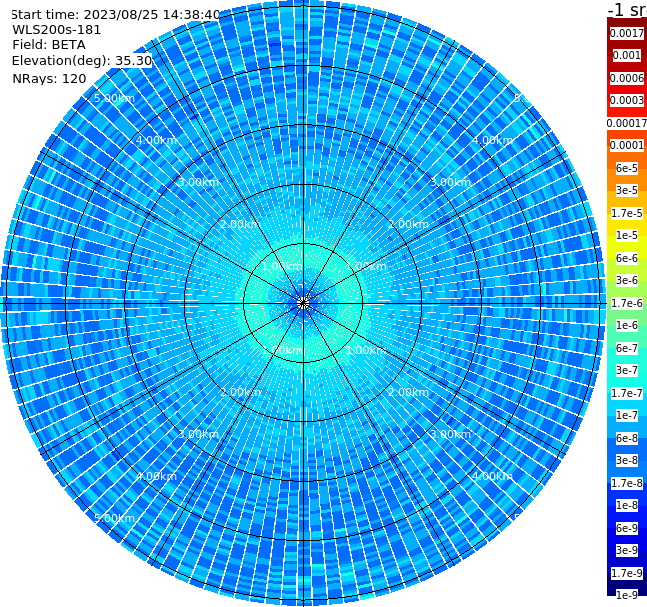Click the 5.00km range label in lower-left quadrant

click(x=114, y=518)
